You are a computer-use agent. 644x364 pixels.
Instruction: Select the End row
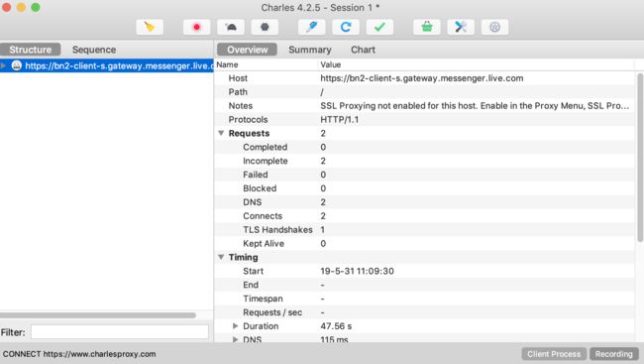(x=425, y=285)
